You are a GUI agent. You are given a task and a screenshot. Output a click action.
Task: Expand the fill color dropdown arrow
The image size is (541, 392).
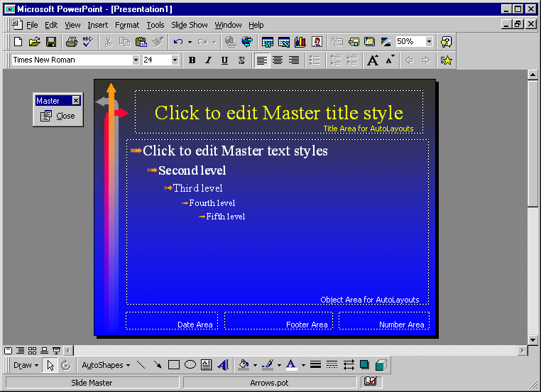click(x=256, y=365)
